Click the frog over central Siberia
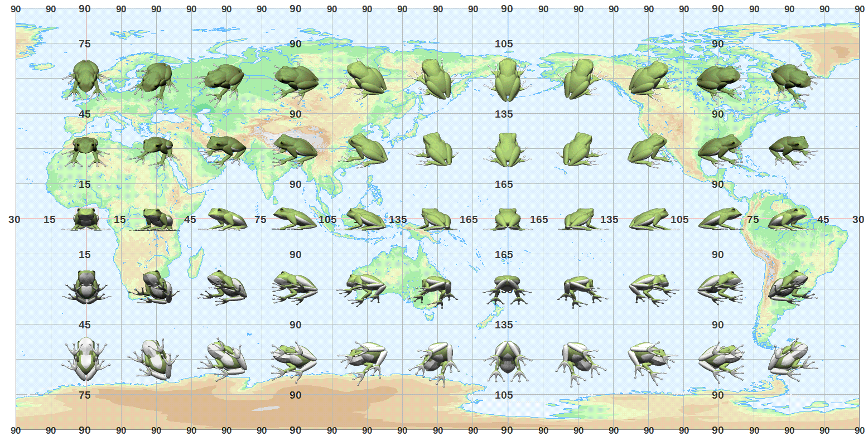 click(x=296, y=79)
